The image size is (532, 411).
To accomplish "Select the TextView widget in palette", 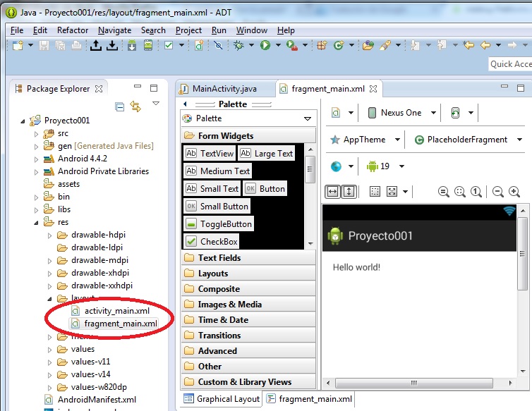I will 210,154.
